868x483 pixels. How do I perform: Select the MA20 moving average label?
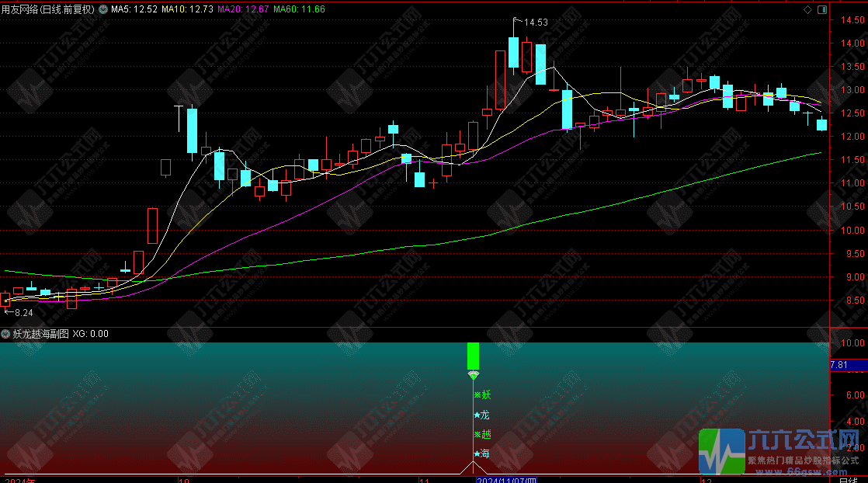(x=244, y=9)
